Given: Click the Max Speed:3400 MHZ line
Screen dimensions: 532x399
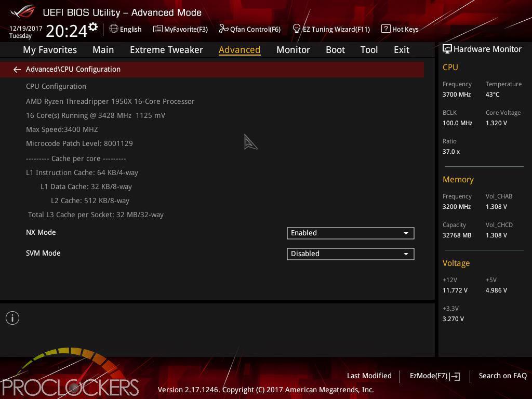Looking at the screenshot, I should click(x=62, y=129).
